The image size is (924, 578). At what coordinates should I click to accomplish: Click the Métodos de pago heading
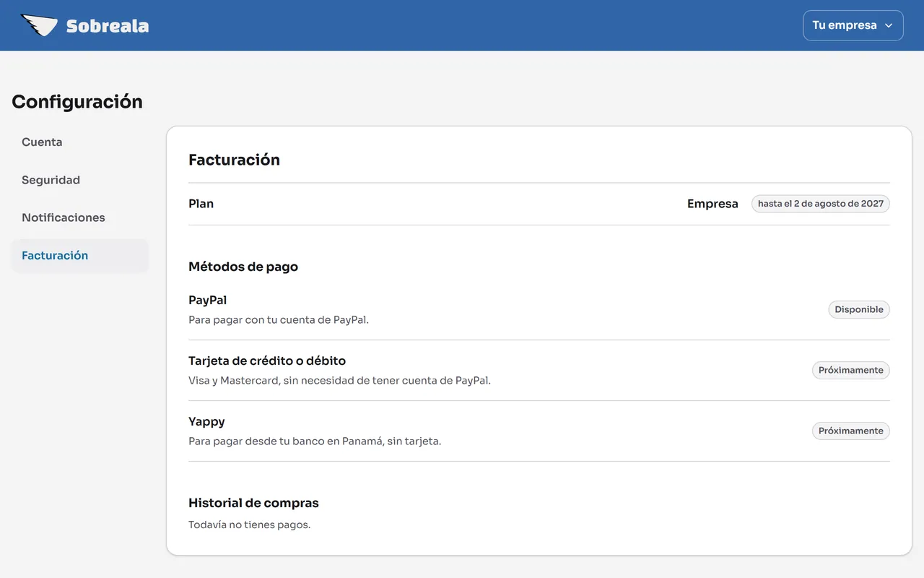[243, 267]
